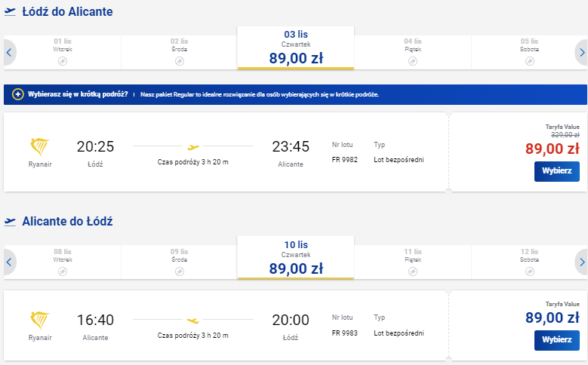The image size is (588, 365).
Task: Click the no-flight icon under 12 lis Sobota
Action: coord(529,271)
